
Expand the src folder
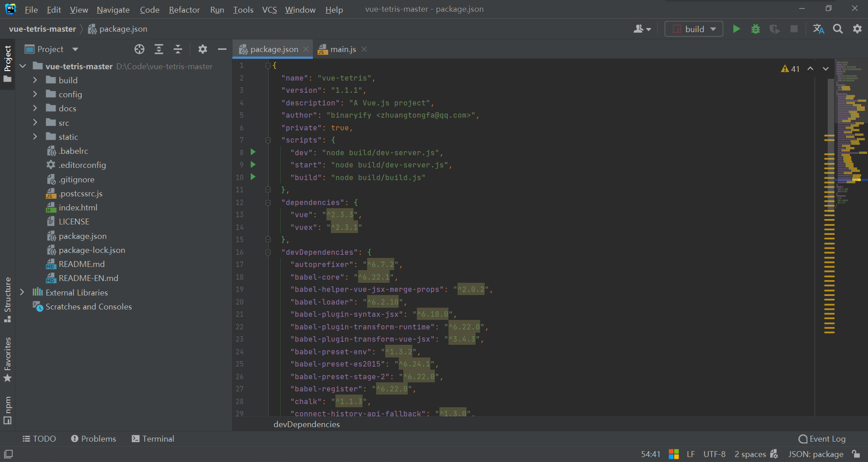pyautogui.click(x=35, y=123)
